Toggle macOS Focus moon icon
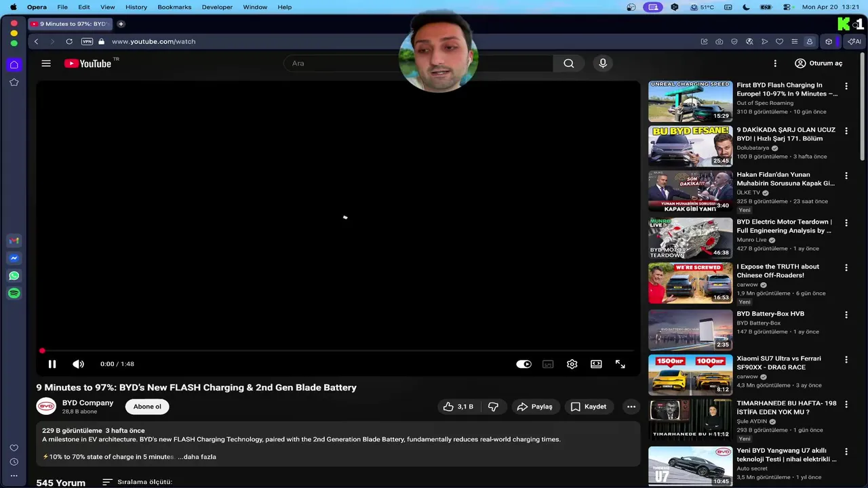The height and width of the screenshot is (488, 868). 746,7
